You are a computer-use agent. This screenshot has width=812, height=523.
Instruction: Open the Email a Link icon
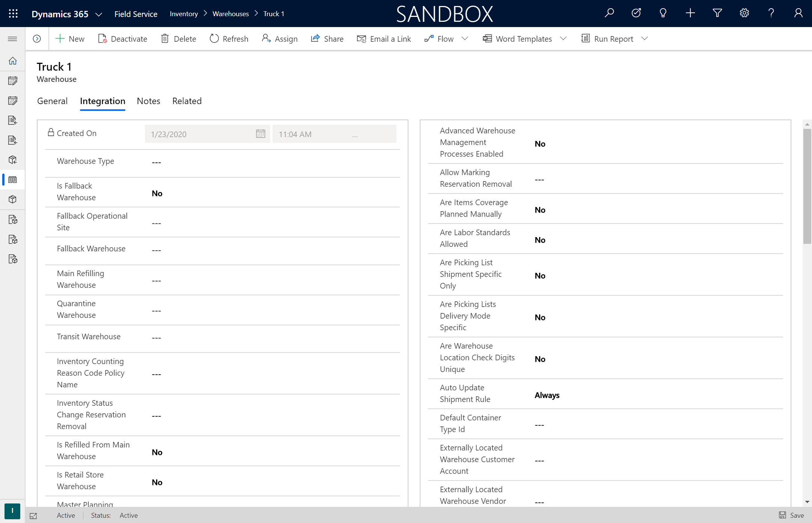[360, 38]
